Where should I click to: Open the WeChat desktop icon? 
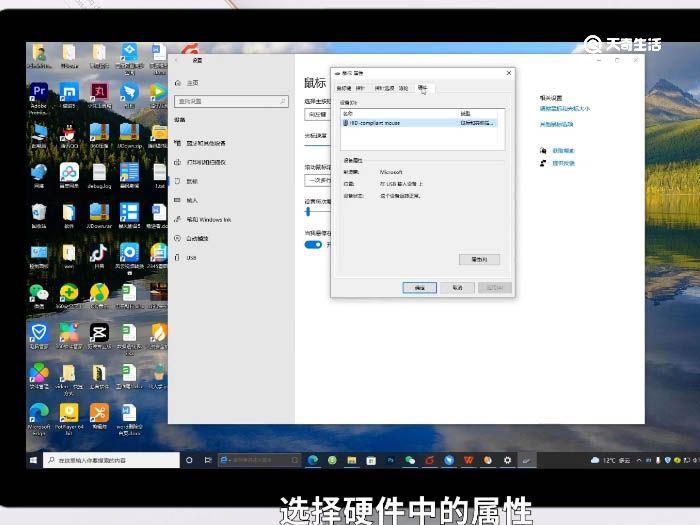tap(39, 293)
